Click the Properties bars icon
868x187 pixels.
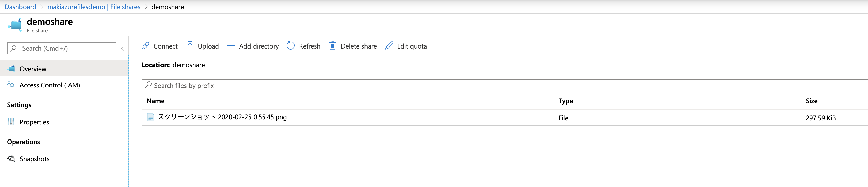click(11, 122)
